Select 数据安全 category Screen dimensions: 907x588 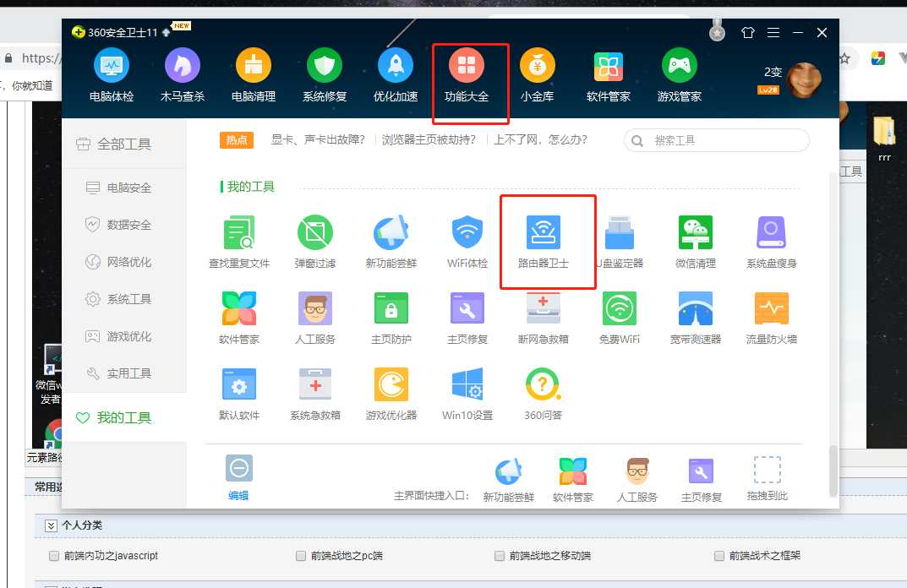(124, 225)
